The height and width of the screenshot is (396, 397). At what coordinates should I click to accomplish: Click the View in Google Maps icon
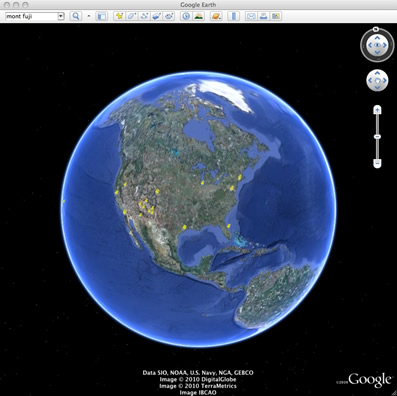pyautogui.click(x=276, y=16)
